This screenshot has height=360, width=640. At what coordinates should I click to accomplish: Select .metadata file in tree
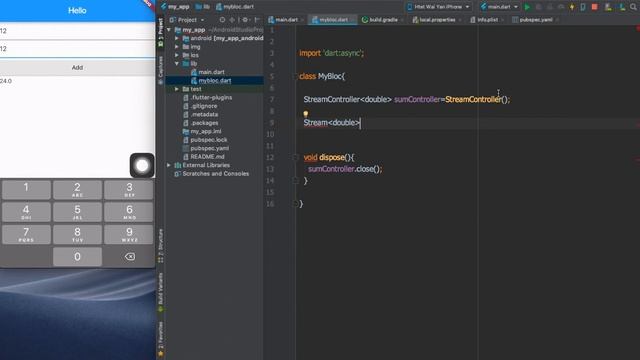point(204,115)
